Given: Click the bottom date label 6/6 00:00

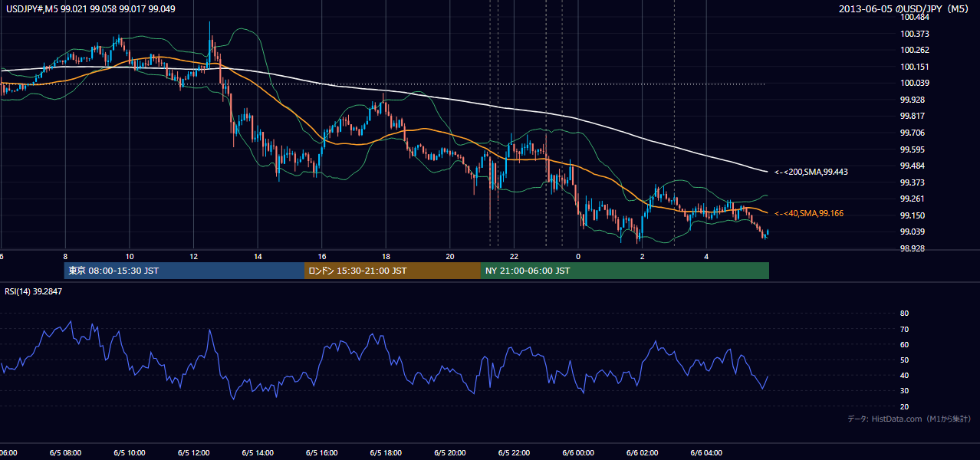Looking at the screenshot, I should coord(578,452).
